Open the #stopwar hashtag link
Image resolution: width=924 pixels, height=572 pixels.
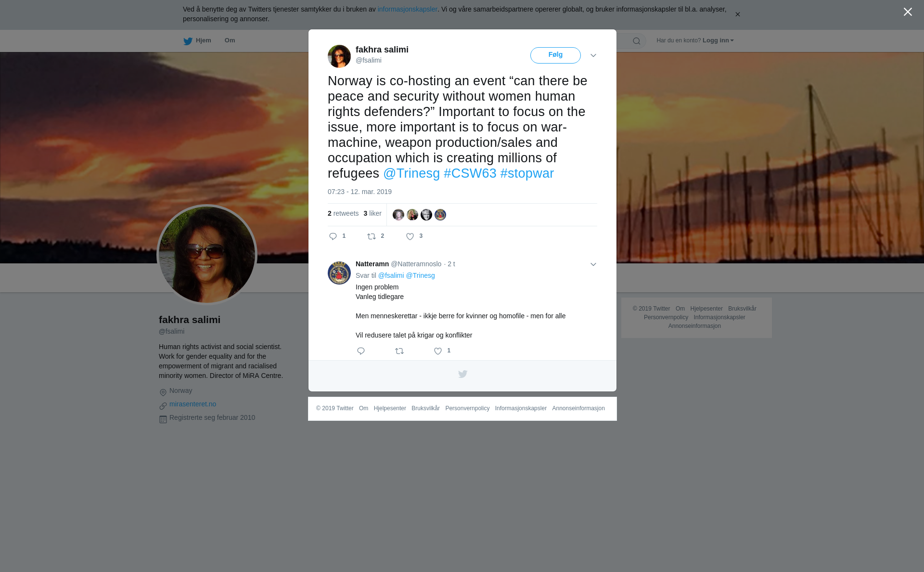pyautogui.click(x=527, y=173)
